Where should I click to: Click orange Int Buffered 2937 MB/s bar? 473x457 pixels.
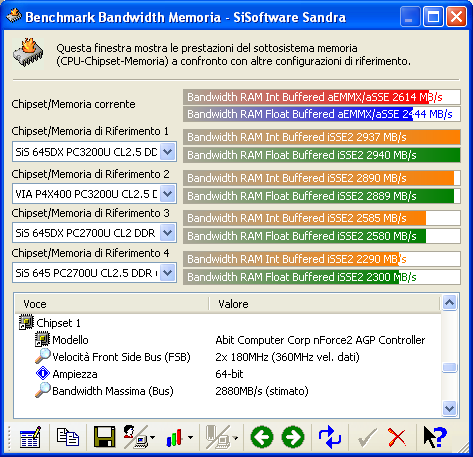click(x=322, y=137)
